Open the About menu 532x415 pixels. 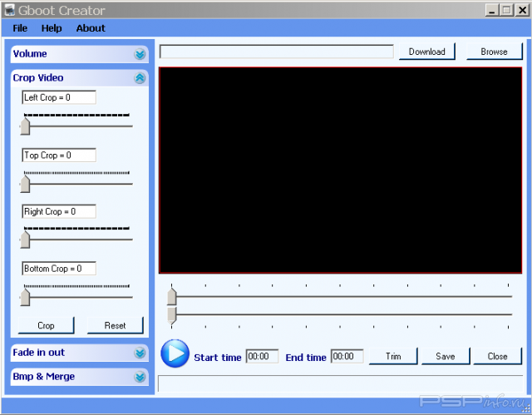[x=91, y=28]
